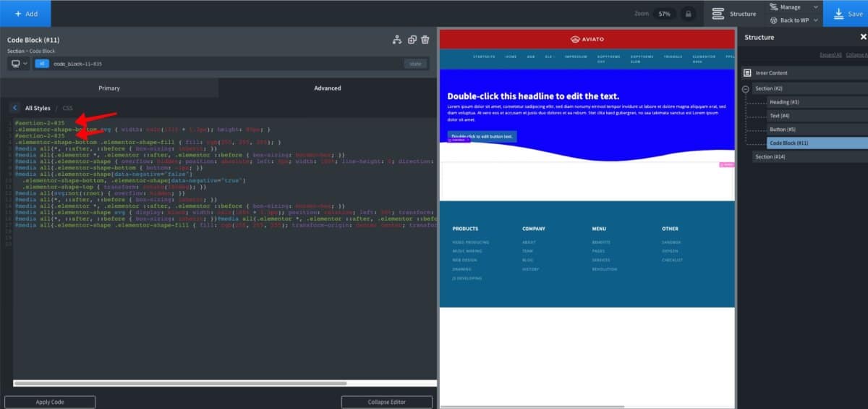Image resolution: width=868 pixels, height=409 pixels.
Task: Click the Collapse Editor button
Action: point(386,402)
